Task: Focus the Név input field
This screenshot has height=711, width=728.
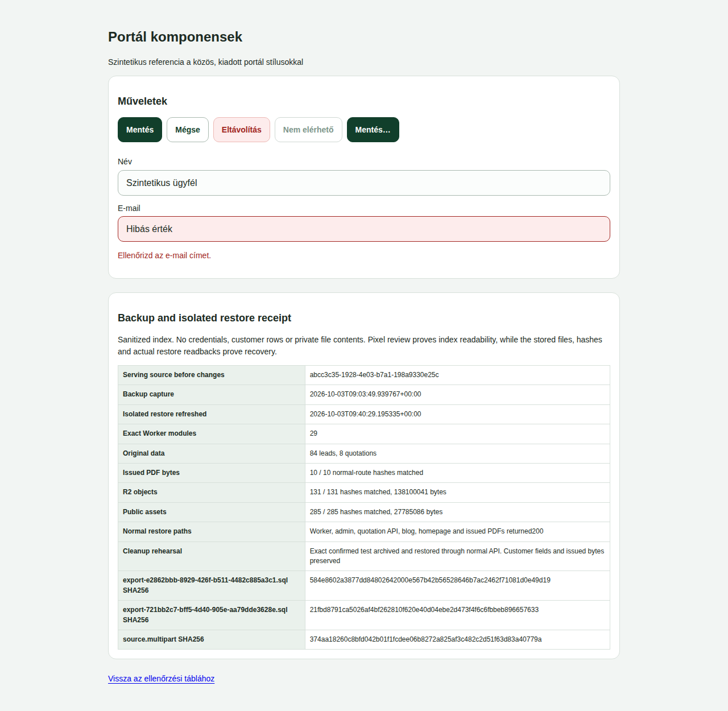Action: point(364,183)
